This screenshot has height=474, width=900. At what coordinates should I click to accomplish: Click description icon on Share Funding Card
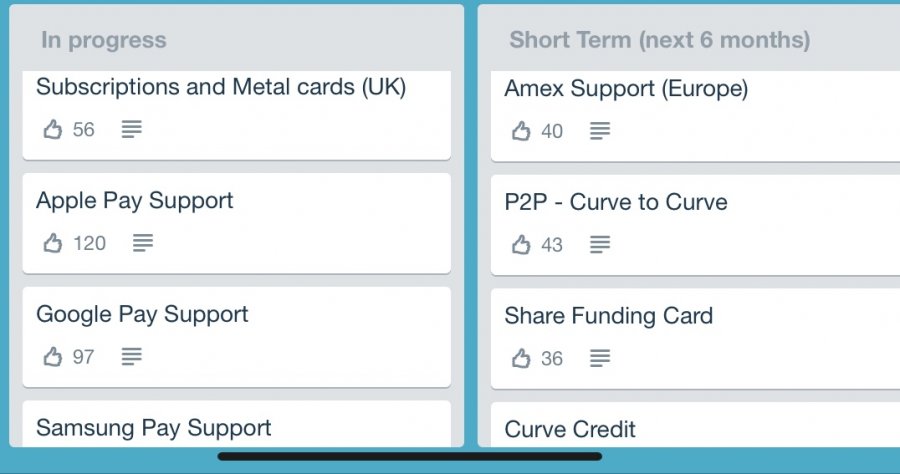pos(600,358)
